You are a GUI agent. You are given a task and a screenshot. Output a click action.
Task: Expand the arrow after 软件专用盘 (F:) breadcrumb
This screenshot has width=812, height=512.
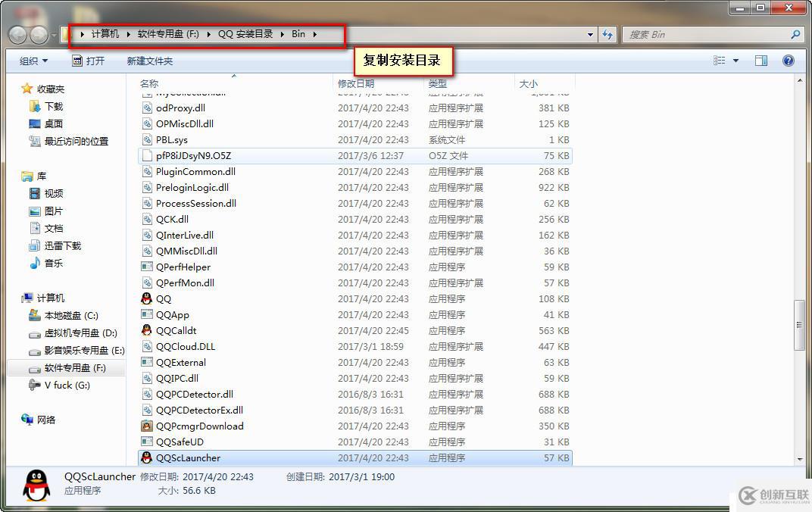point(209,34)
